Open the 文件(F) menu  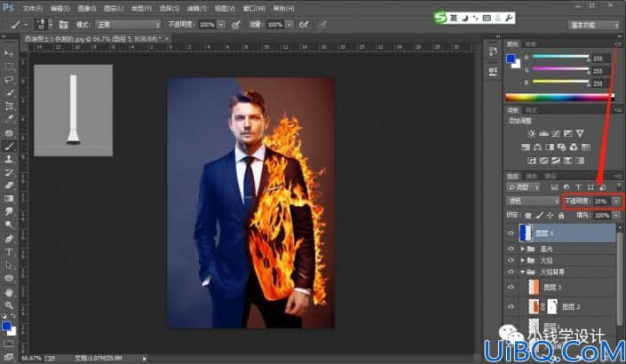point(32,8)
